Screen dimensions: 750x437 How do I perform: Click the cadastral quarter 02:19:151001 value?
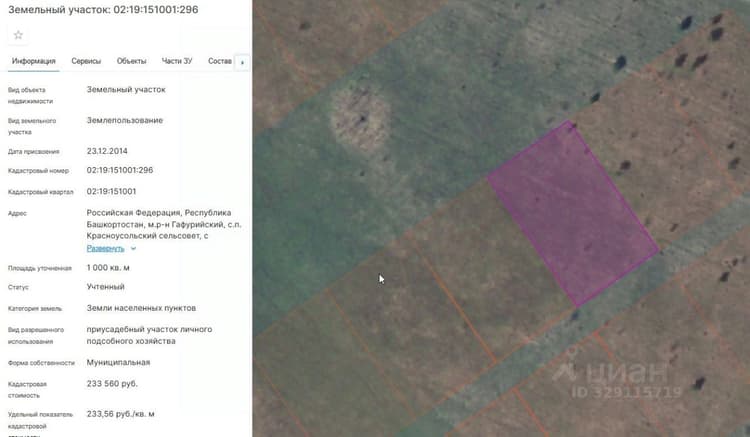(x=111, y=191)
